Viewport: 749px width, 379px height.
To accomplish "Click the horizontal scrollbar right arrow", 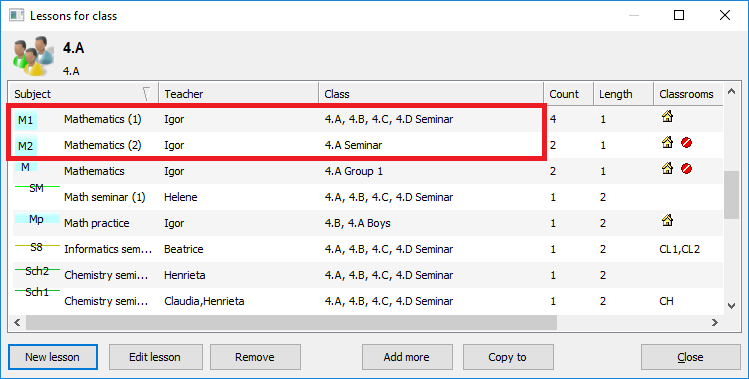I will point(715,323).
